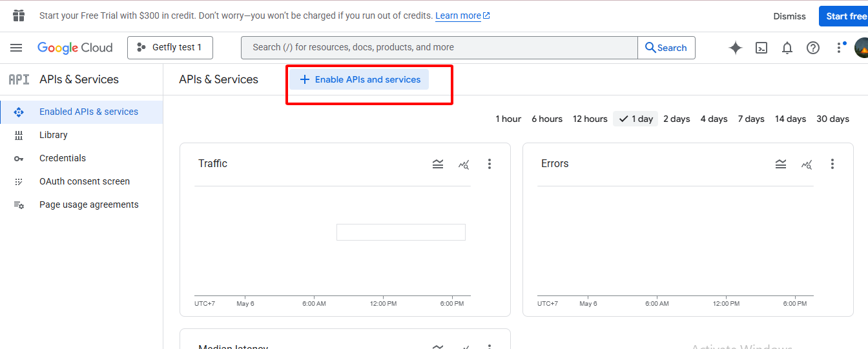Select the 1 hour time range
Image resolution: width=868 pixels, height=349 pixels.
tap(508, 119)
